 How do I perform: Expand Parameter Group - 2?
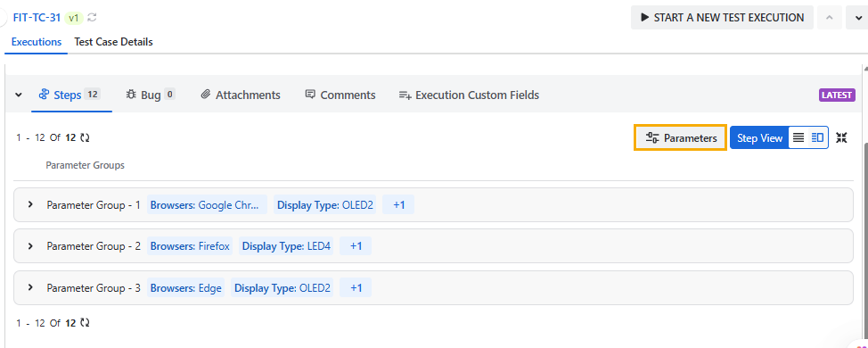pos(30,245)
